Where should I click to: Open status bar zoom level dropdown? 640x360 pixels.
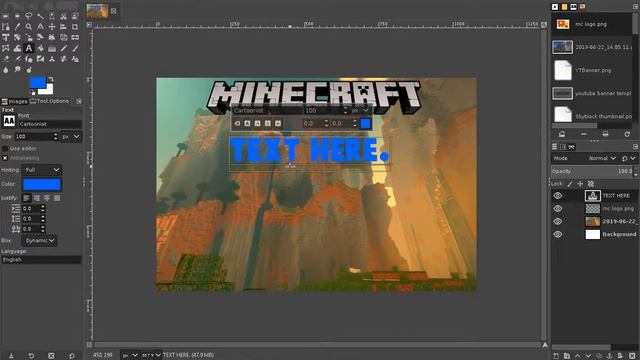click(x=151, y=355)
